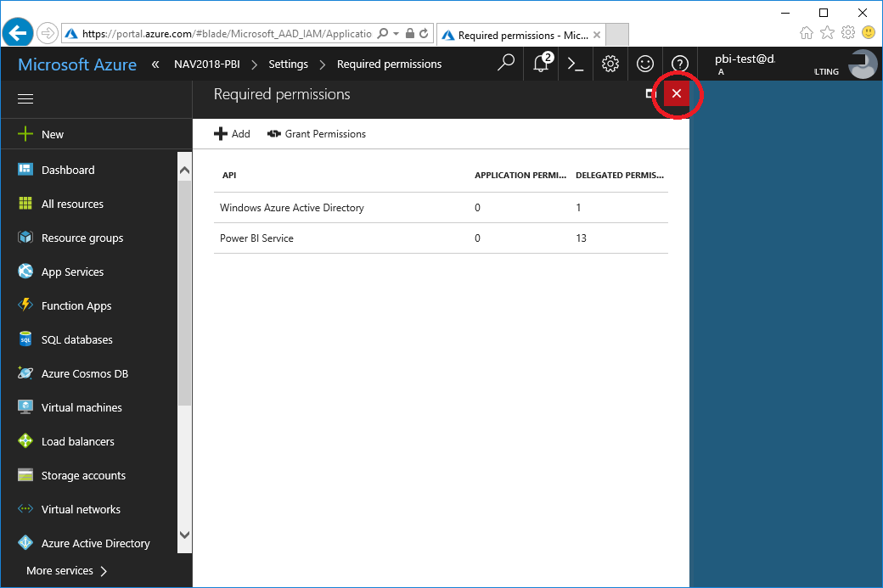This screenshot has height=588, width=883.
Task: Click the Microsoft Azure logo text
Action: pos(77,64)
